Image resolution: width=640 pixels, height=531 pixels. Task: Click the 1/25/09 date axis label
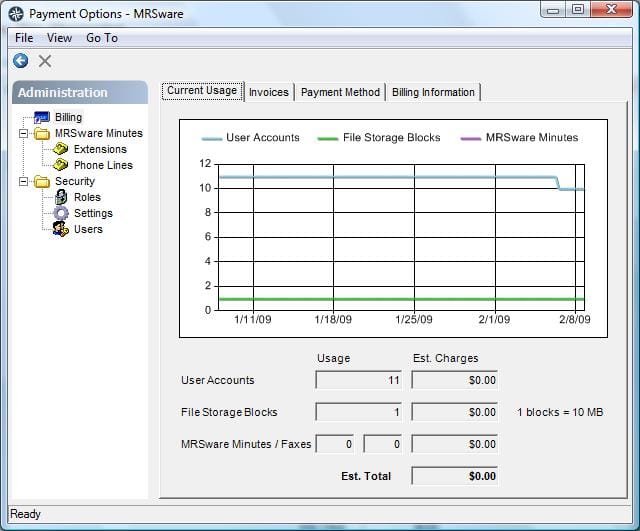414,319
